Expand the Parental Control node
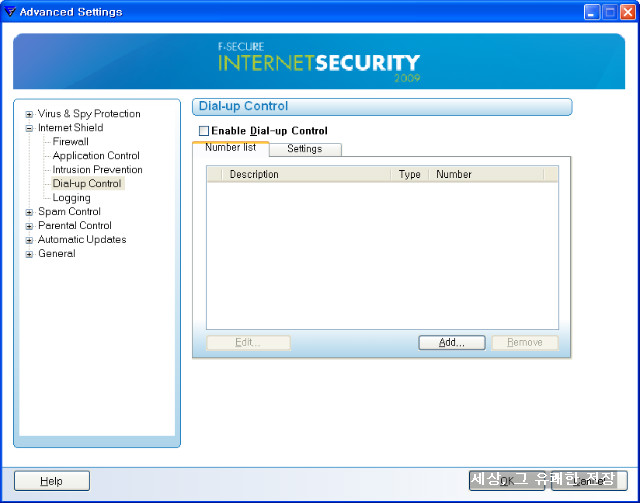 tap(29, 226)
